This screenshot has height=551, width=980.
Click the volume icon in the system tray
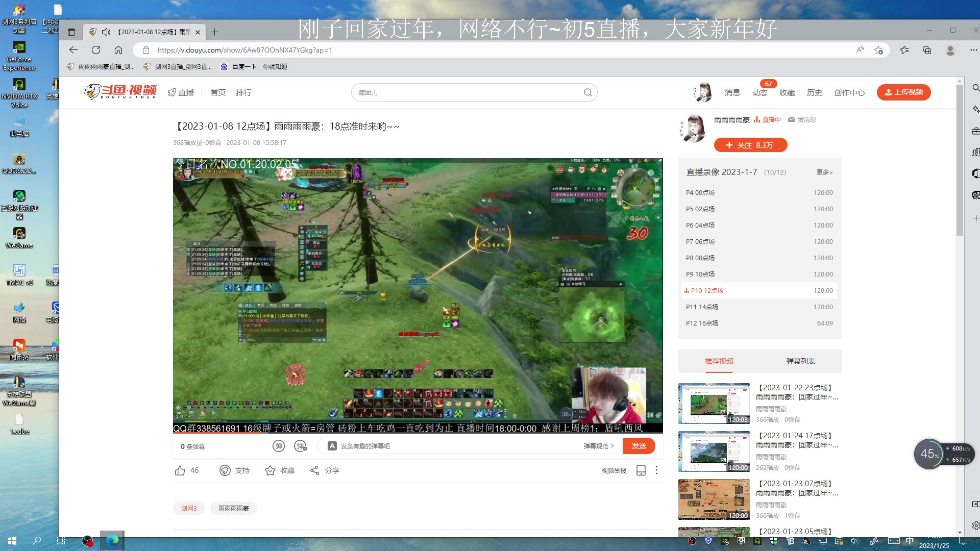pyautogui.click(x=855, y=541)
